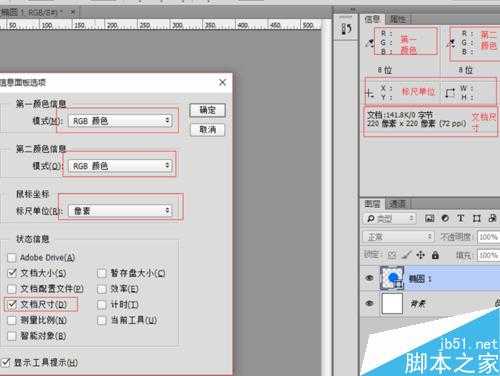Click the horizontal ruler above canvas
This screenshot has width=500, height=376.
(160, 25)
